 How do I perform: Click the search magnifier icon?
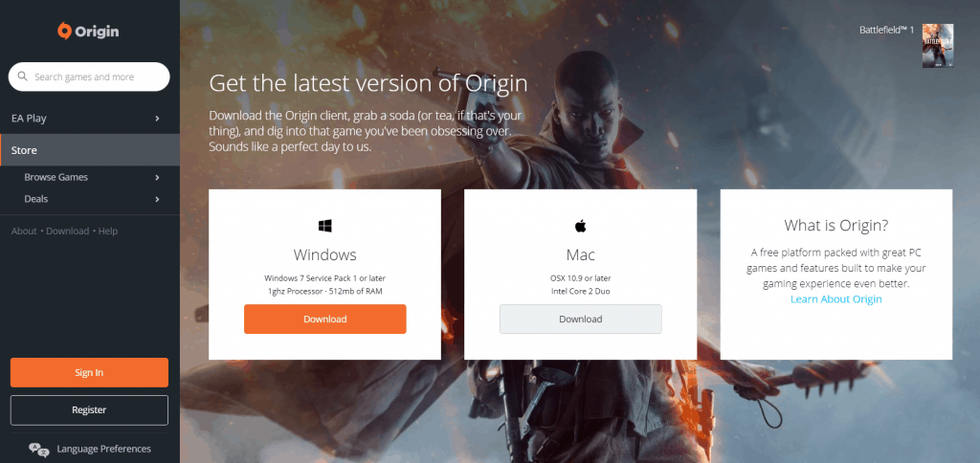pyautogui.click(x=23, y=77)
